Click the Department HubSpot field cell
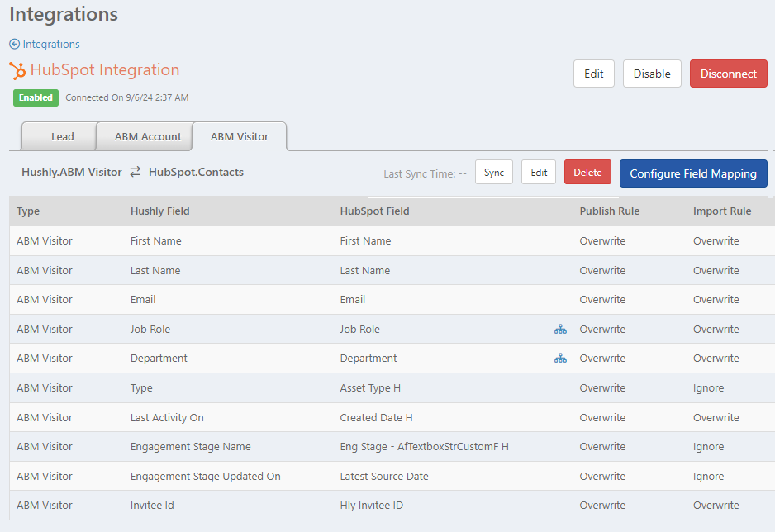775x532 pixels. click(368, 359)
